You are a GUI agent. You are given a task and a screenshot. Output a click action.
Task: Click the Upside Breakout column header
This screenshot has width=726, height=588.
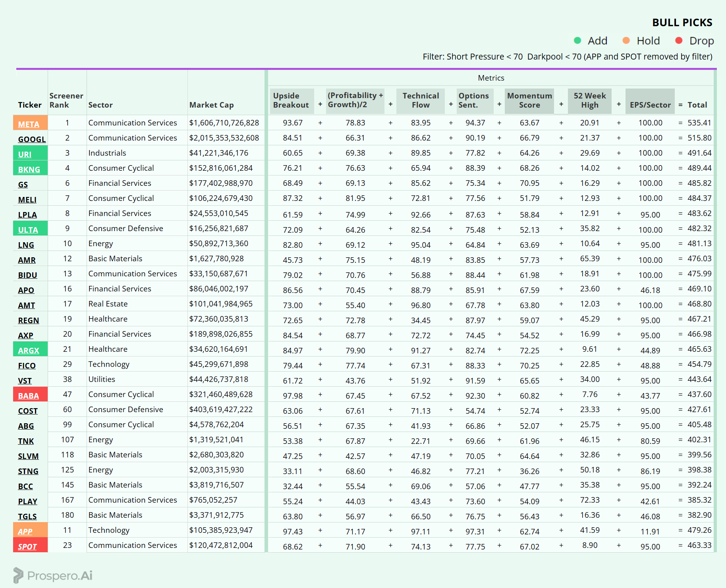(291, 100)
